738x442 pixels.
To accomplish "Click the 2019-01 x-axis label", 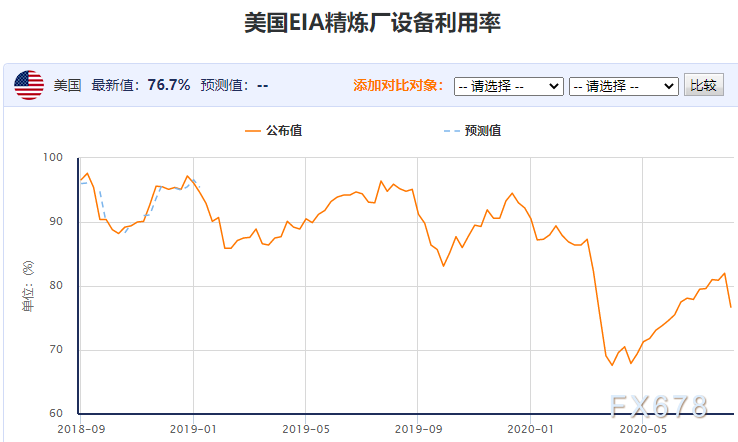I will [193, 429].
